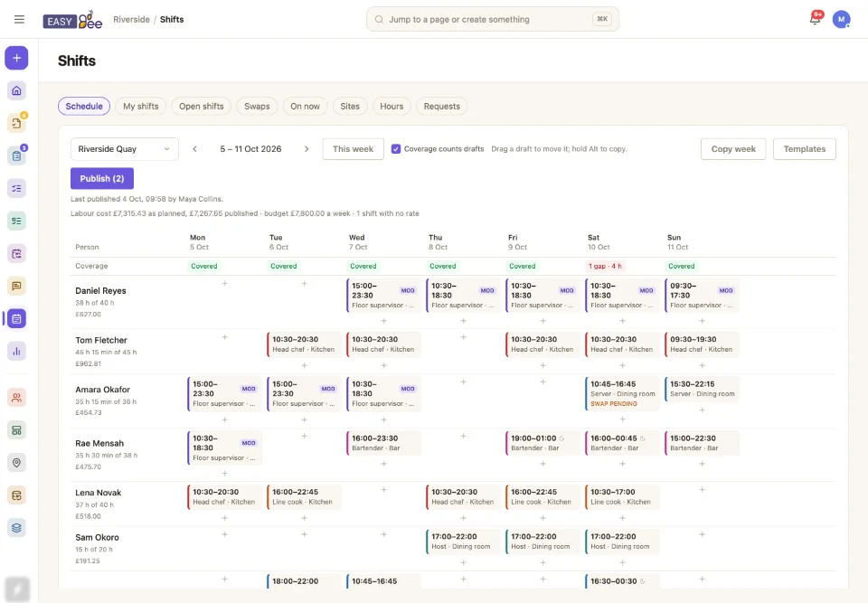Switch to the Swaps tab
This screenshot has height=603, width=868.
[x=257, y=107]
